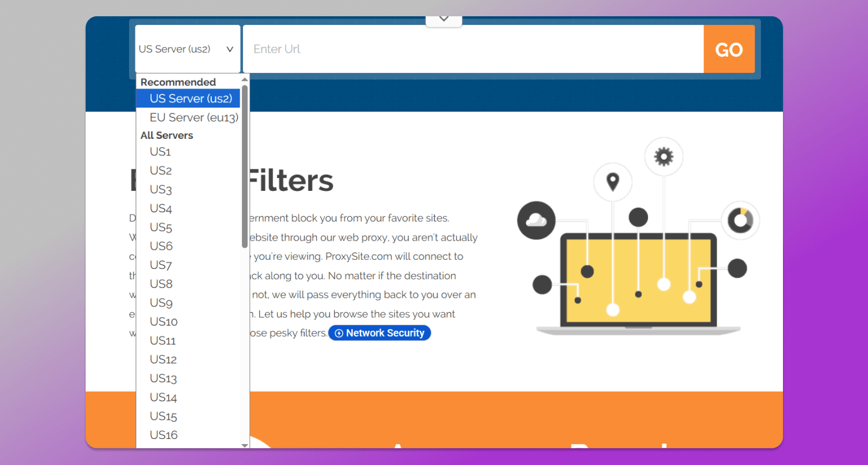Select EU Server (eu13) option
This screenshot has height=465, width=868.
point(193,117)
